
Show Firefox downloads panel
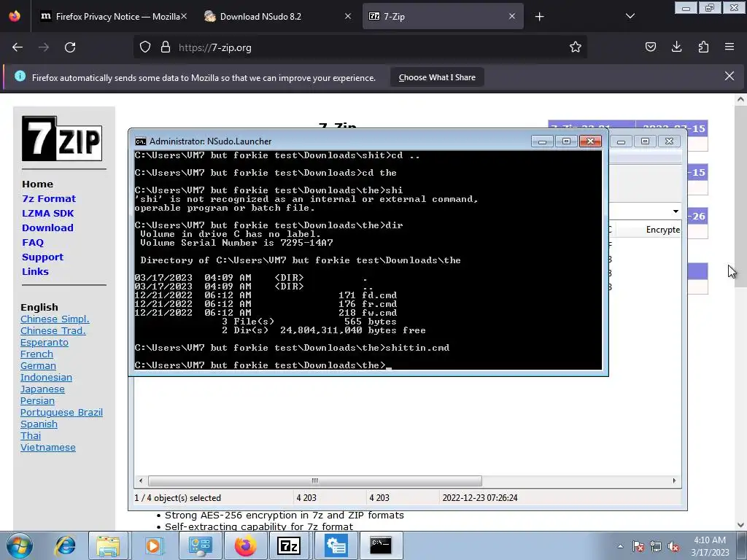click(x=676, y=47)
